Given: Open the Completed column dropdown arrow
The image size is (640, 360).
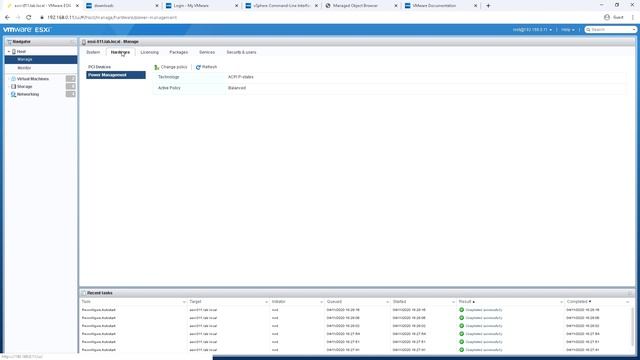Looking at the screenshot, I should tap(627, 302).
